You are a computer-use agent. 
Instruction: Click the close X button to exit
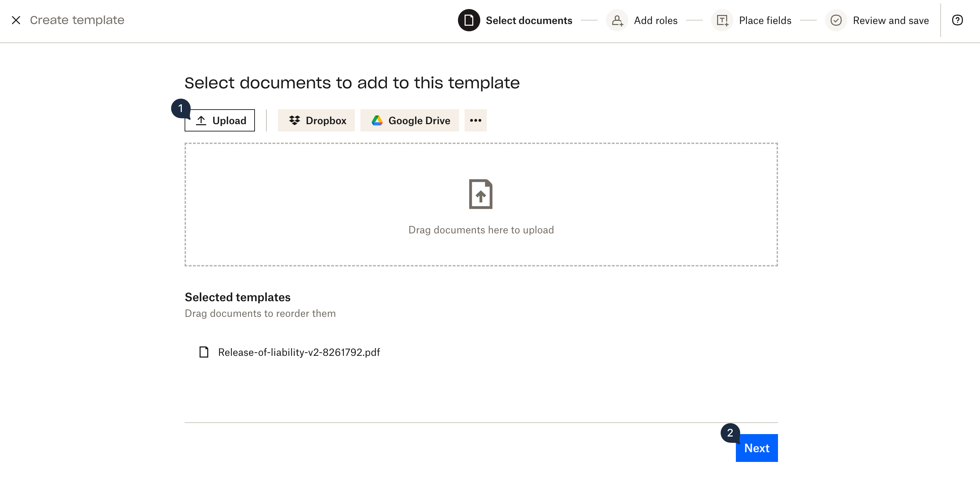pyautogui.click(x=16, y=19)
